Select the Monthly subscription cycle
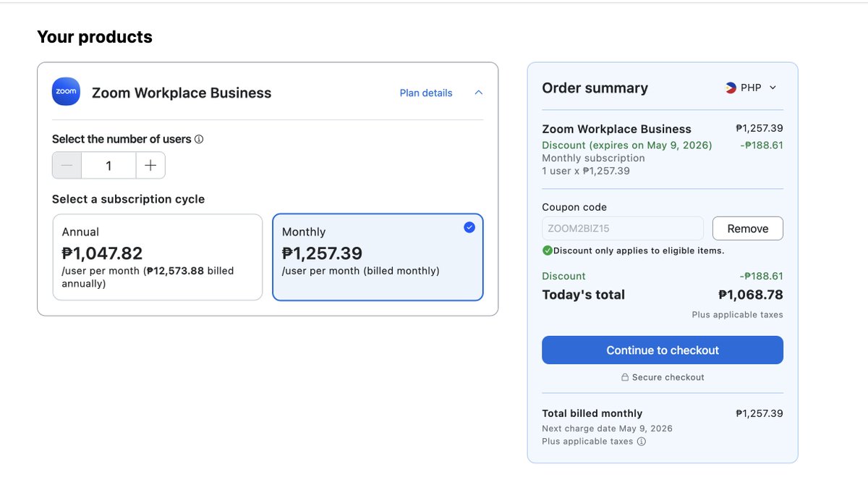Screen dimensions: 868x488 coord(378,257)
